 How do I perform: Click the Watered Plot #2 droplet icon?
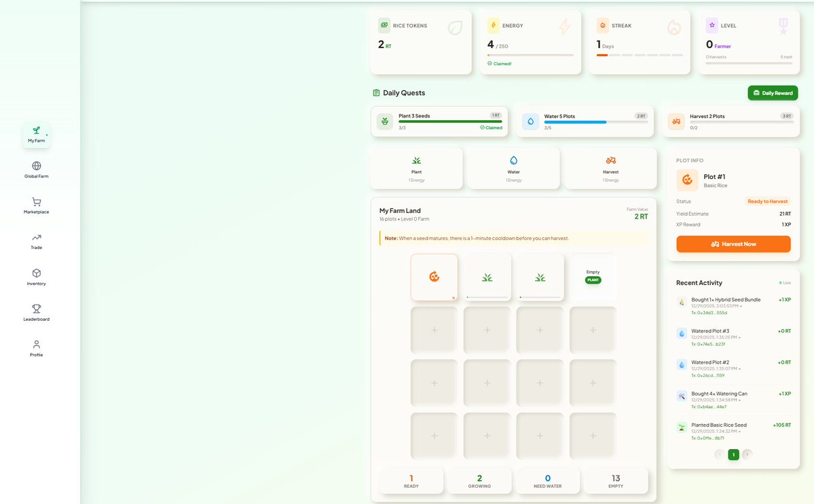pyautogui.click(x=682, y=364)
